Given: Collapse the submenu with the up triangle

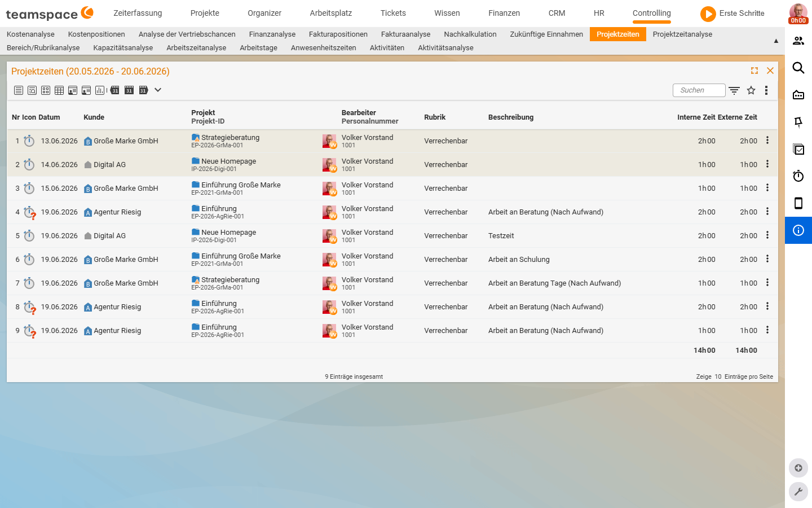Looking at the screenshot, I should pyautogui.click(x=776, y=41).
